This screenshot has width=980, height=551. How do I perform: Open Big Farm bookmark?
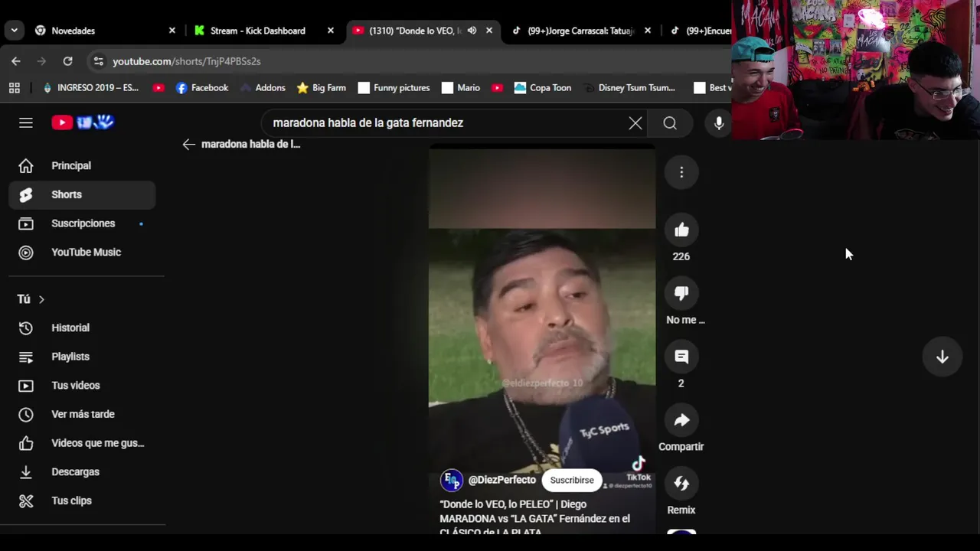(322, 88)
